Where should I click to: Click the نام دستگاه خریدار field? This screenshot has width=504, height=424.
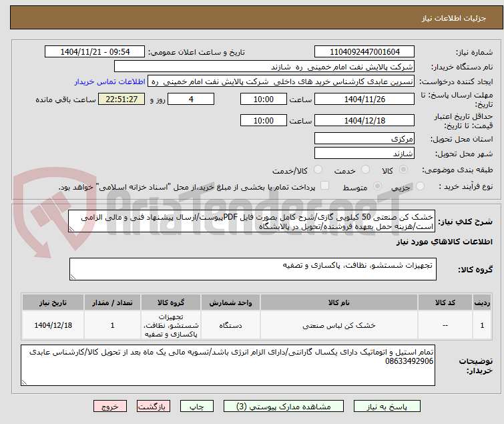(264, 67)
